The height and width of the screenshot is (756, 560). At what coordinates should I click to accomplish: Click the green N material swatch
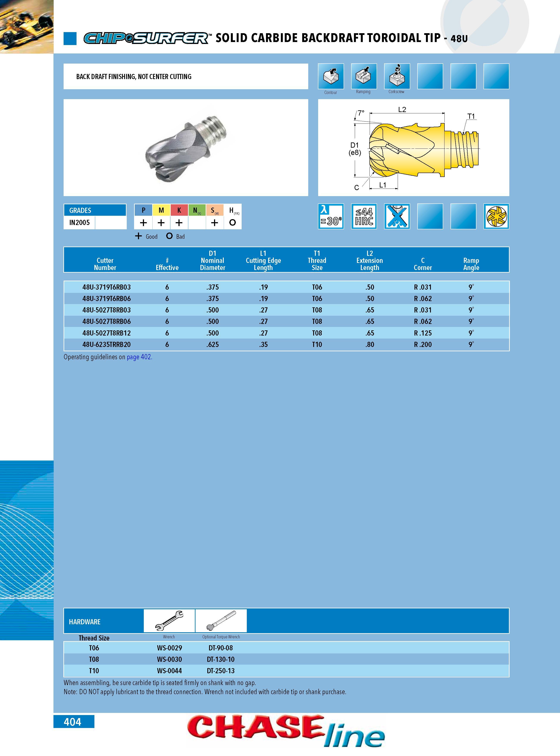[197, 210]
